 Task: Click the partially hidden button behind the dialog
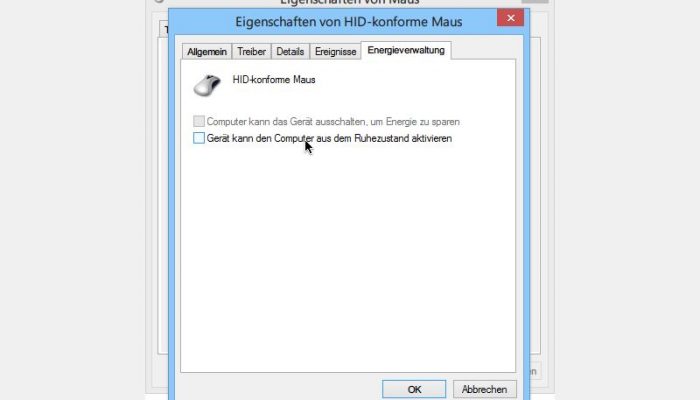[535, 371]
